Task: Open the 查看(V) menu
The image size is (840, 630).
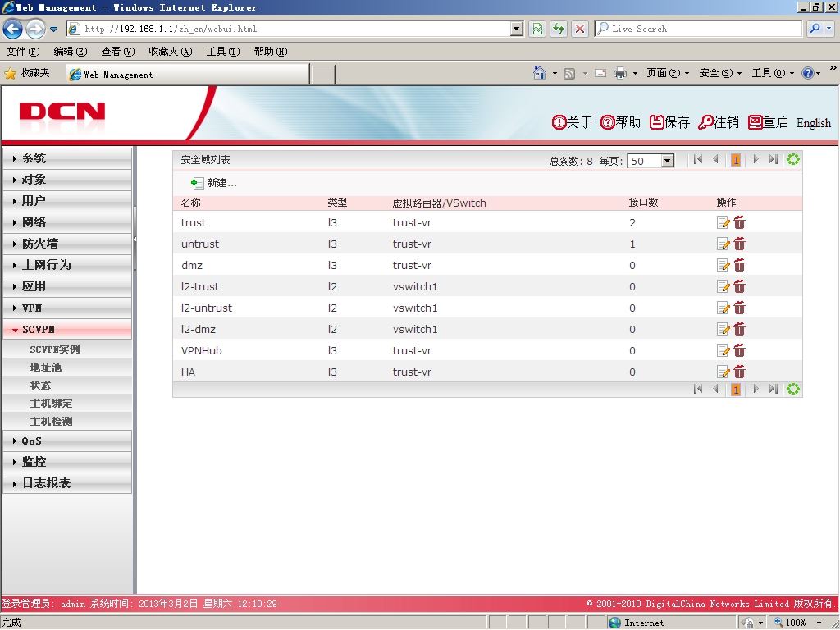Action: 118,52
